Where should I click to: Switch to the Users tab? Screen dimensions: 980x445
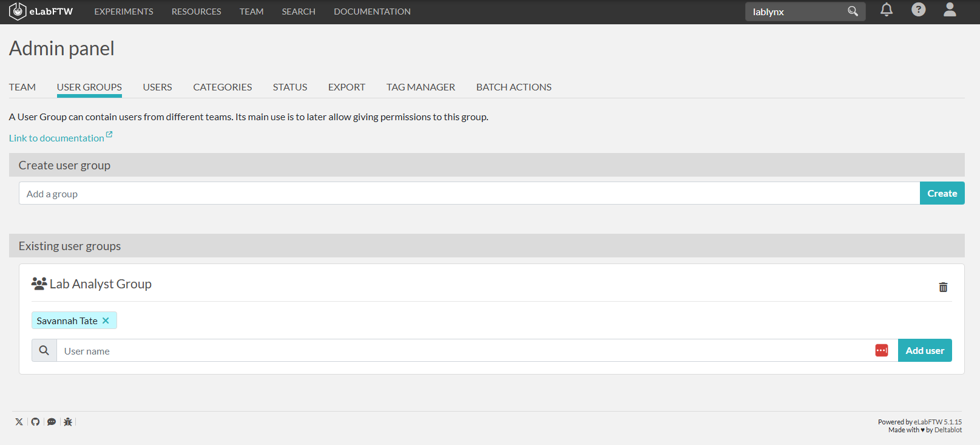point(157,87)
